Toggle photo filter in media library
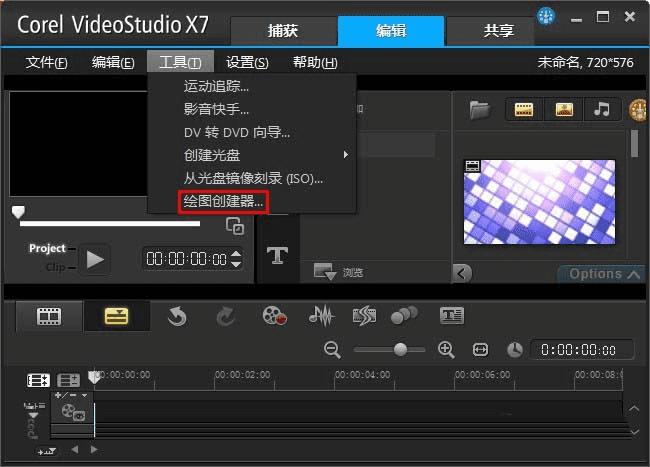The width and height of the screenshot is (650, 467). click(564, 110)
